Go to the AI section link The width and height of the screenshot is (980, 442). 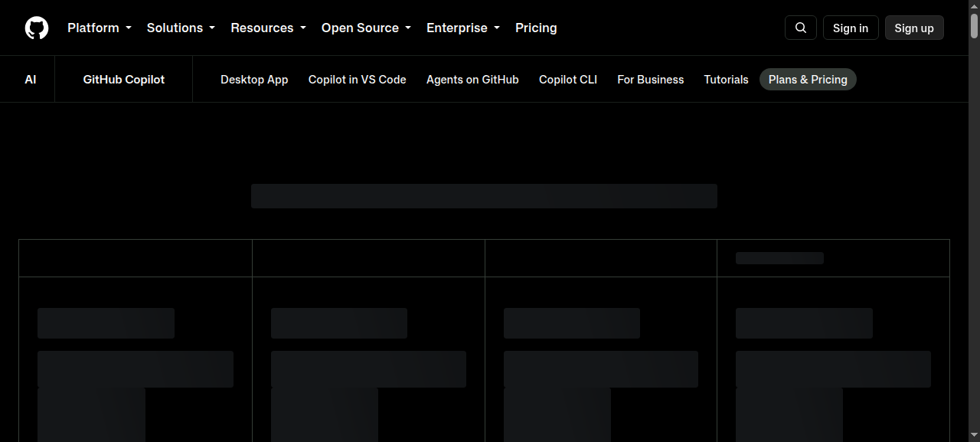[x=31, y=80]
